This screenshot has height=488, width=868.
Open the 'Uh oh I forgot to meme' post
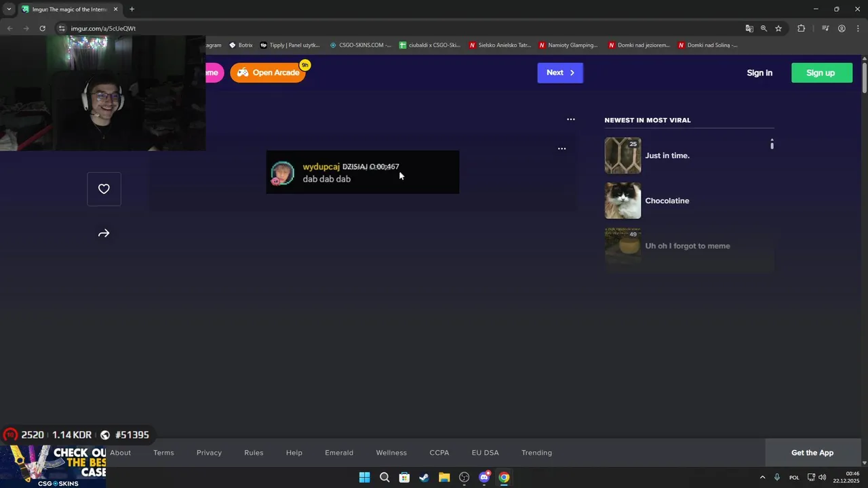[689, 246]
